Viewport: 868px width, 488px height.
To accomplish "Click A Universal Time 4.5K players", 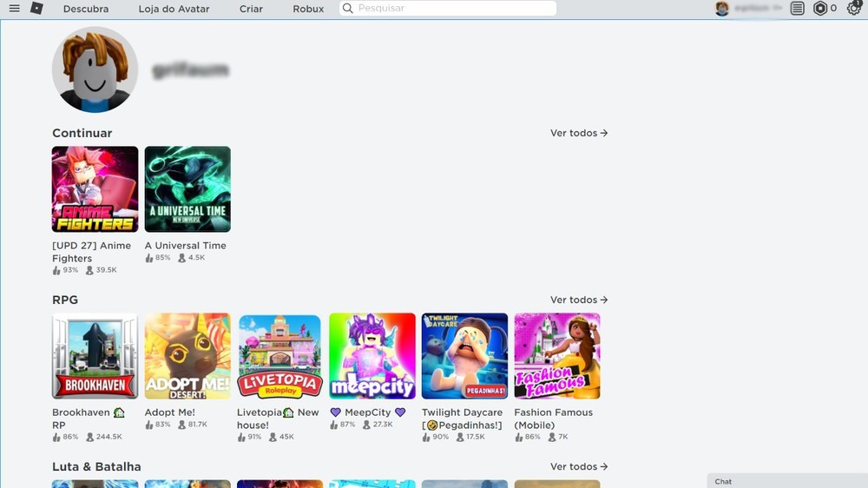I will tap(192, 258).
